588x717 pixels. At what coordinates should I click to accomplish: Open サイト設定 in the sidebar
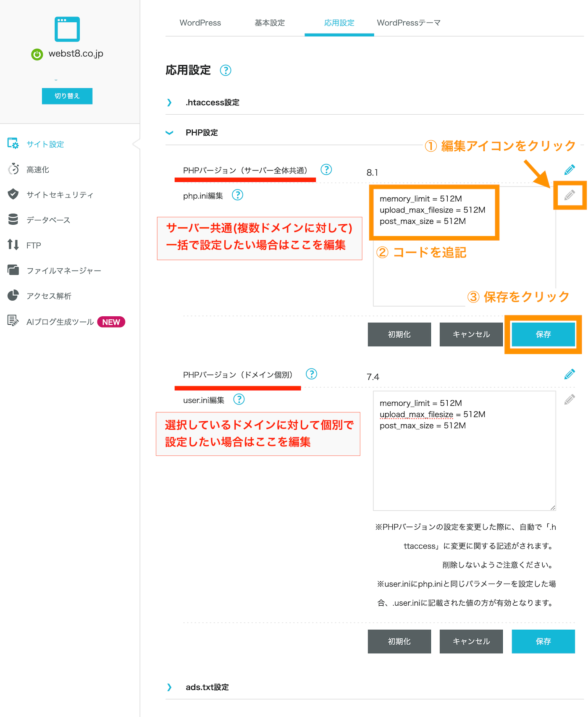45,144
